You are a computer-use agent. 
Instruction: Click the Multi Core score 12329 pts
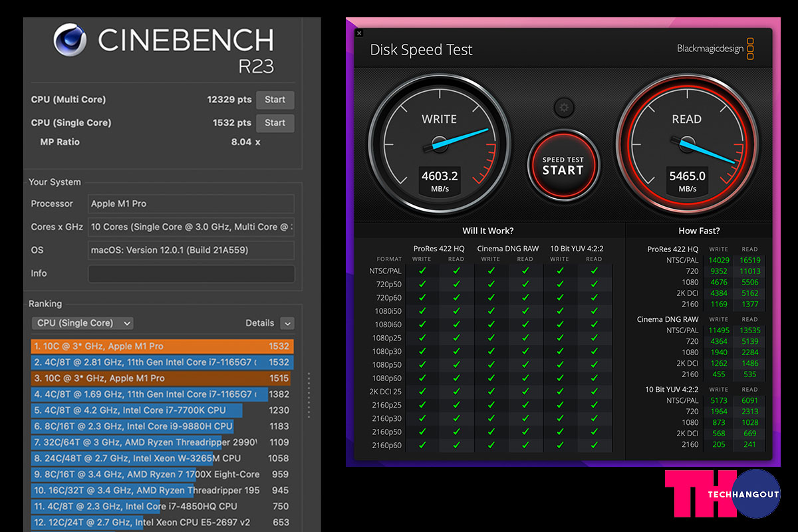pos(229,100)
